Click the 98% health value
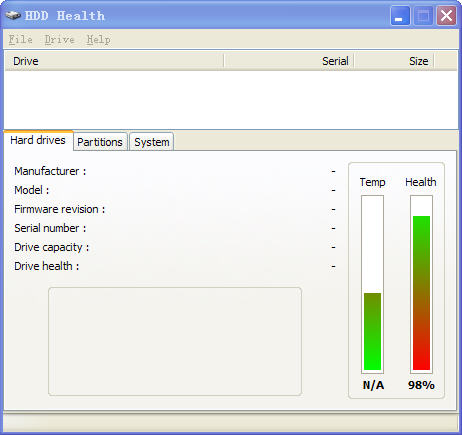Screen dimensions: 462x435 pyautogui.click(x=421, y=385)
